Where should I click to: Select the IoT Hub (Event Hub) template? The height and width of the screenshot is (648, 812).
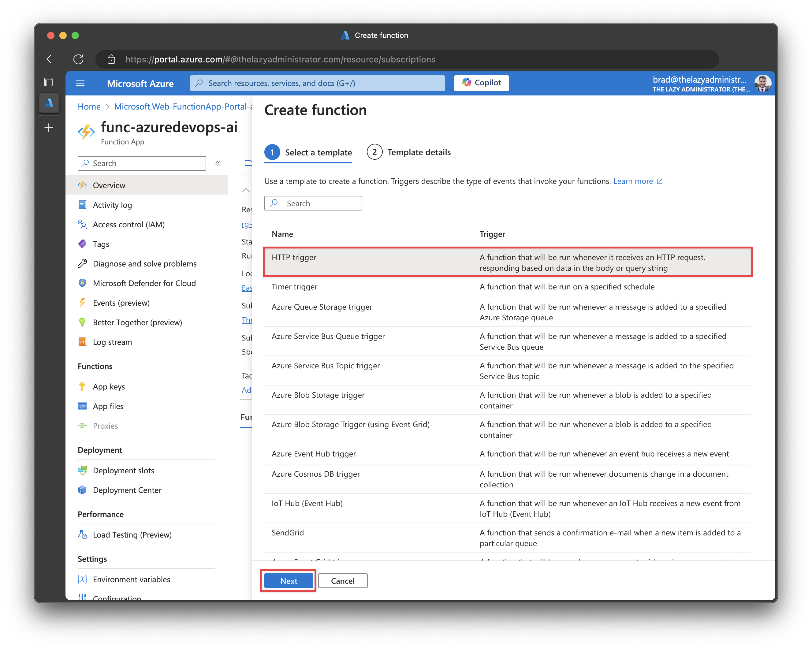pyautogui.click(x=507, y=509)
